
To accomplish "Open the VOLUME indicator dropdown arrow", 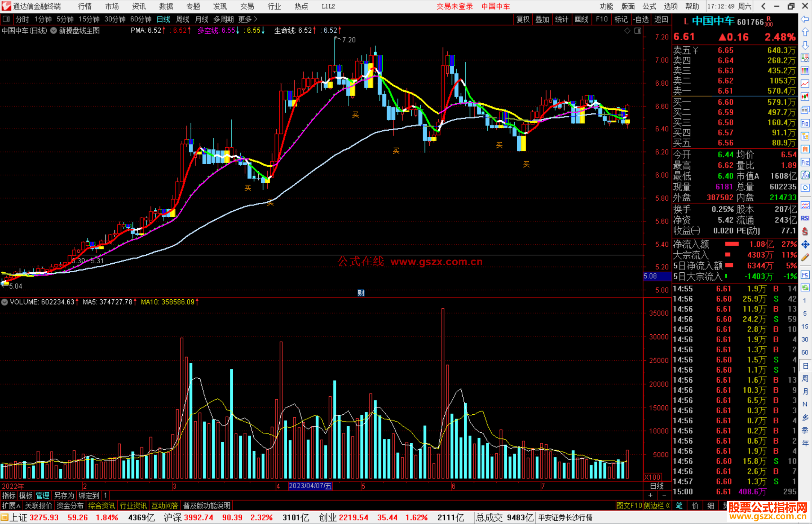I will (x=5, y=302).
